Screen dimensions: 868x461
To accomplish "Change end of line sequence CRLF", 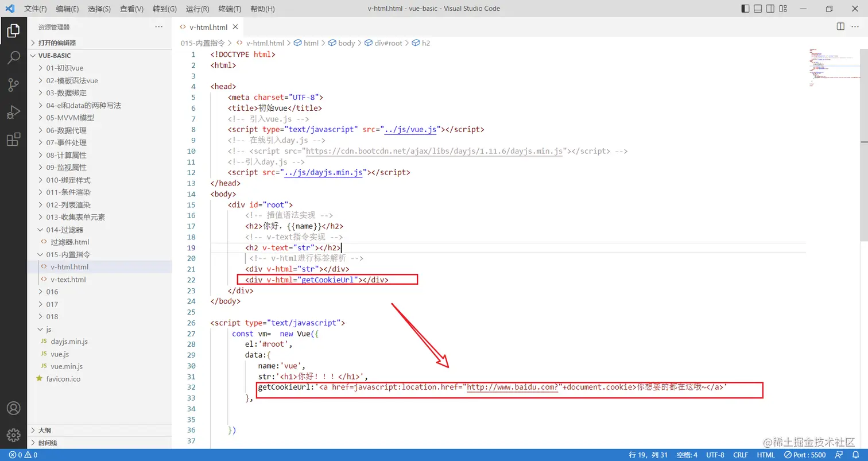I will coord(740,455).
